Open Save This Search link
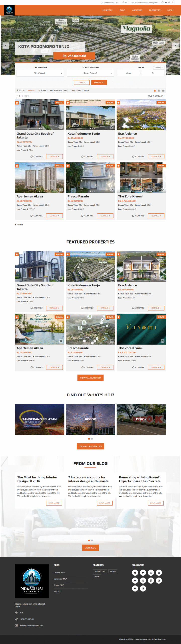Viewport: 181px width, 644px height. [x=156, y=96]
